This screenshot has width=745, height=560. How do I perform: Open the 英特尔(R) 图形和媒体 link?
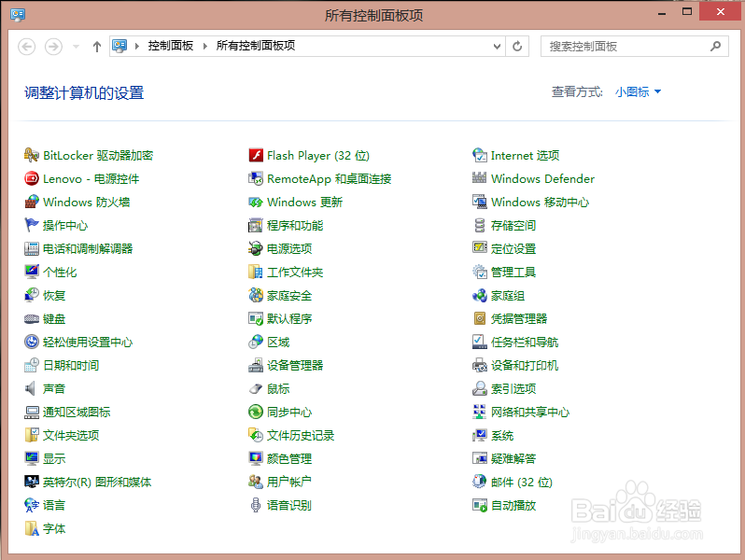point(97,483)
